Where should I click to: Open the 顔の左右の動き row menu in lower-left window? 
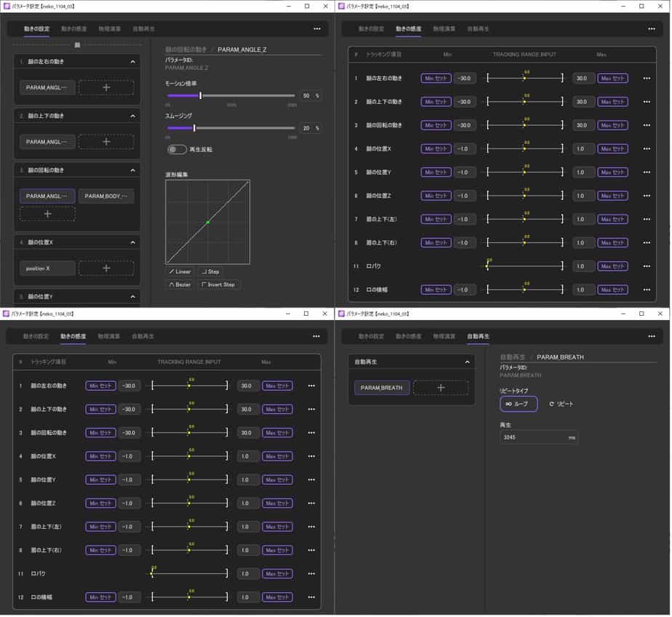pos(311,386)
